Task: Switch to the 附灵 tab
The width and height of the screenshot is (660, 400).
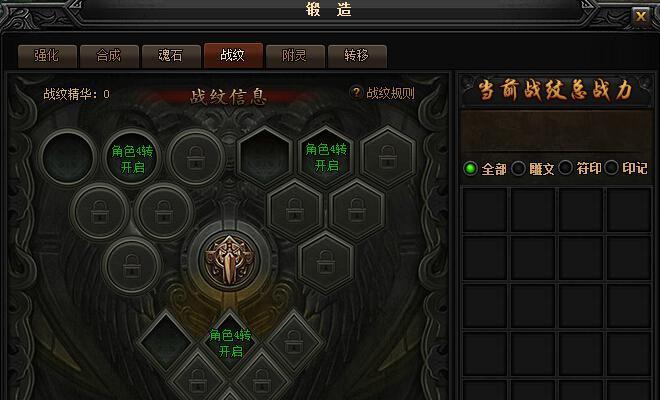Action: (x=295, y=56)
